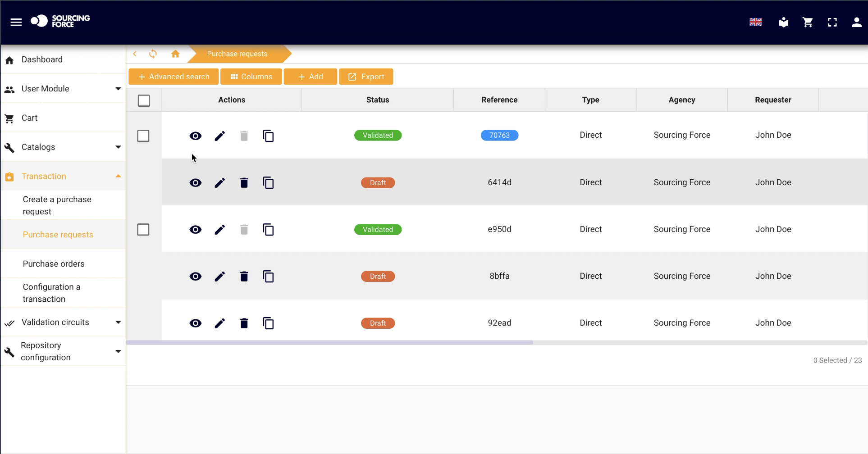Duplicate the Validated request e950d
This screenshot has width=868, height=454.
(x=268, y=229)
